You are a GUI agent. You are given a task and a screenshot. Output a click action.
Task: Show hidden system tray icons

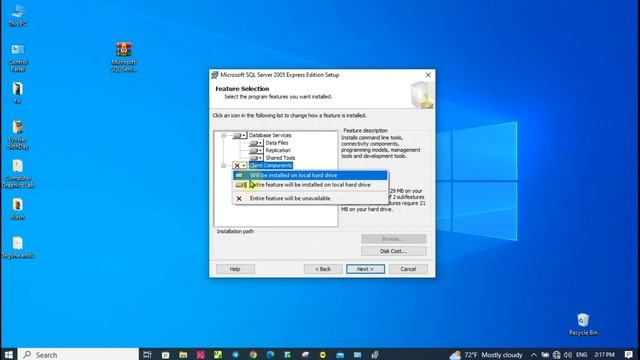pos(533,355)
